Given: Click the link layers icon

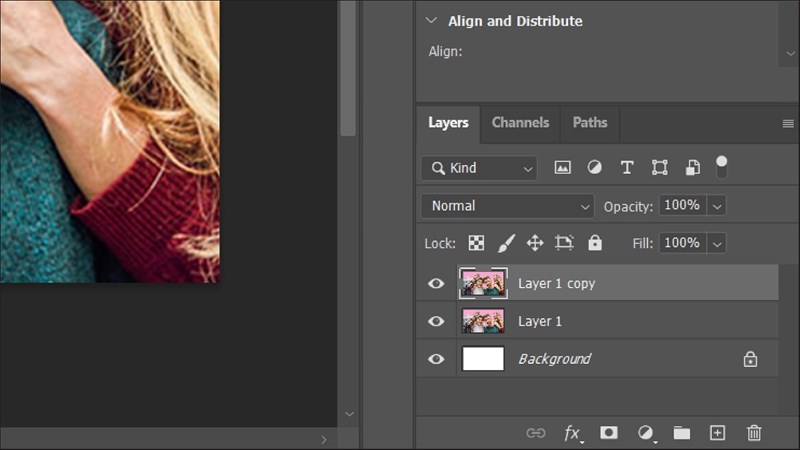Looking at the screenshot, I should [x=536, y=433].
